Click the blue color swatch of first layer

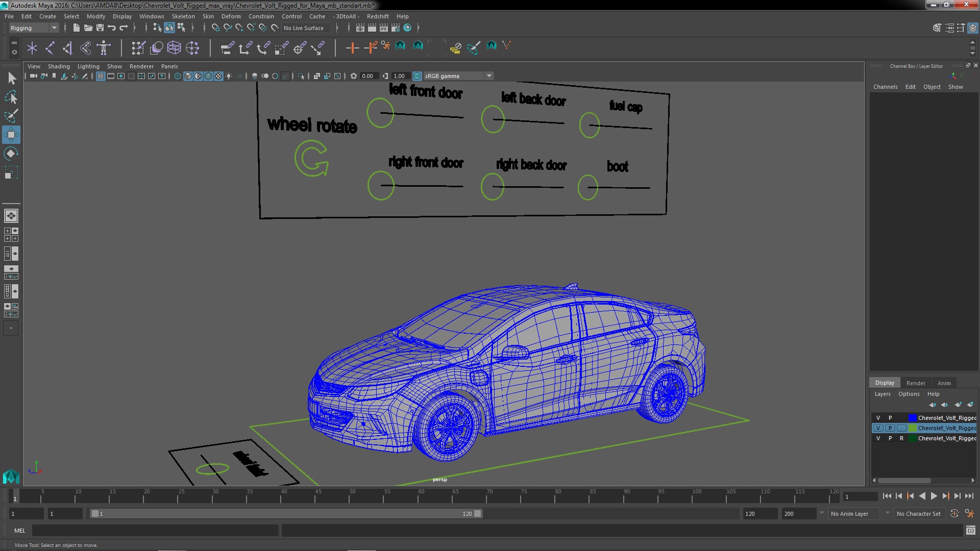tap(912, 418)
